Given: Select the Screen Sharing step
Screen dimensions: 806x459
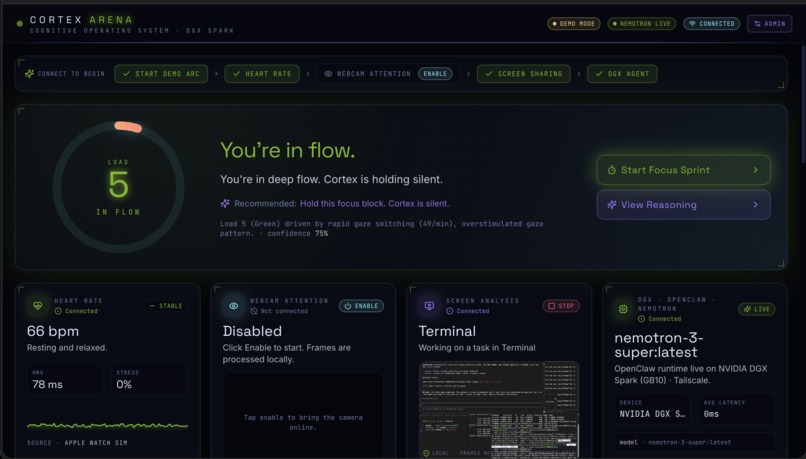Looking at the screenshot, I should 523,74.
